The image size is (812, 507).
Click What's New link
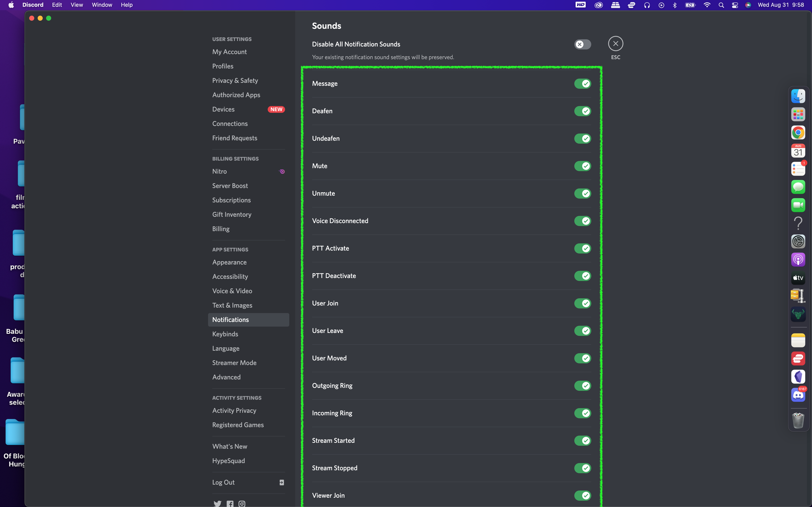pyautogui.click(x=230, y=446)
